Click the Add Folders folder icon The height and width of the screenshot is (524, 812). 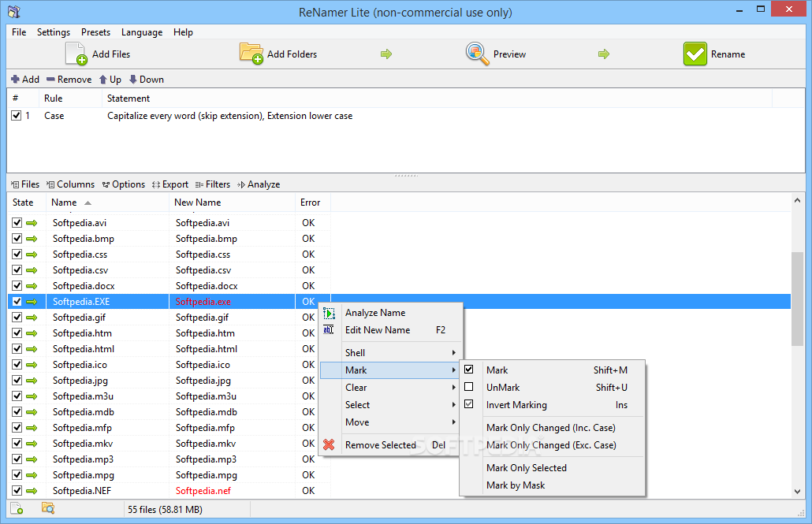[x=251, y=54]
